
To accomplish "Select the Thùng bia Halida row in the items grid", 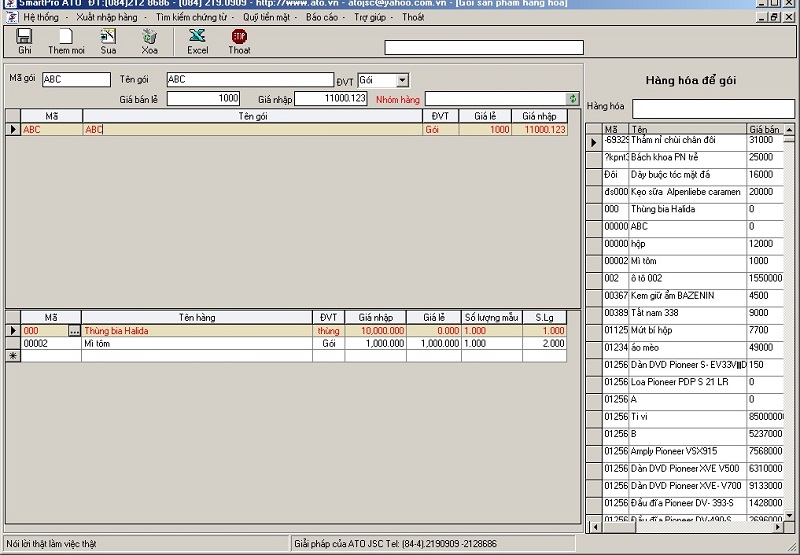I will [293, 331].
